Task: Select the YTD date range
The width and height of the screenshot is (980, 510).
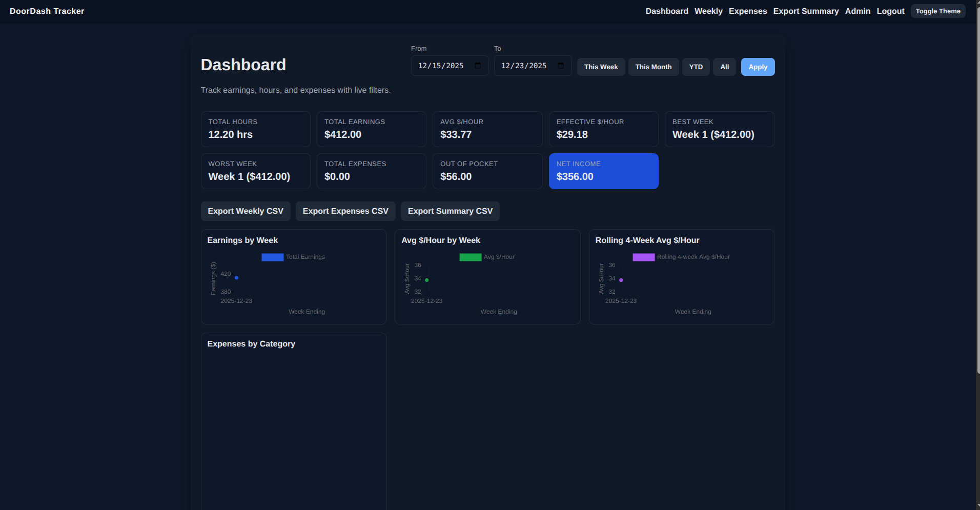Action: click(x=696, y=67)
